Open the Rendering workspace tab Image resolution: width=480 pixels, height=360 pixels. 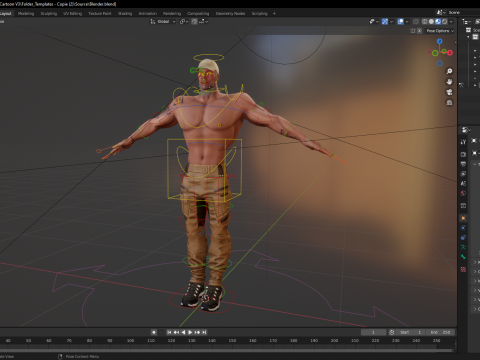coord(172,14)
